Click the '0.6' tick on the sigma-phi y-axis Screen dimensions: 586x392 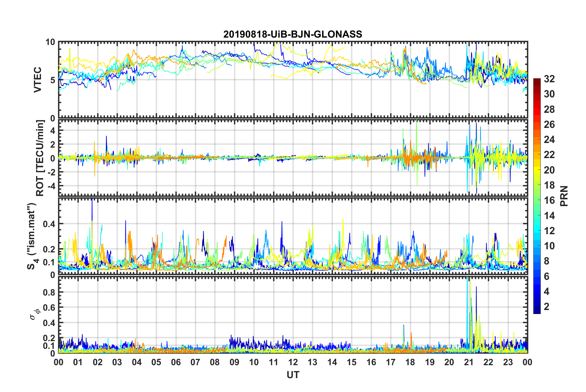point(49,307)
